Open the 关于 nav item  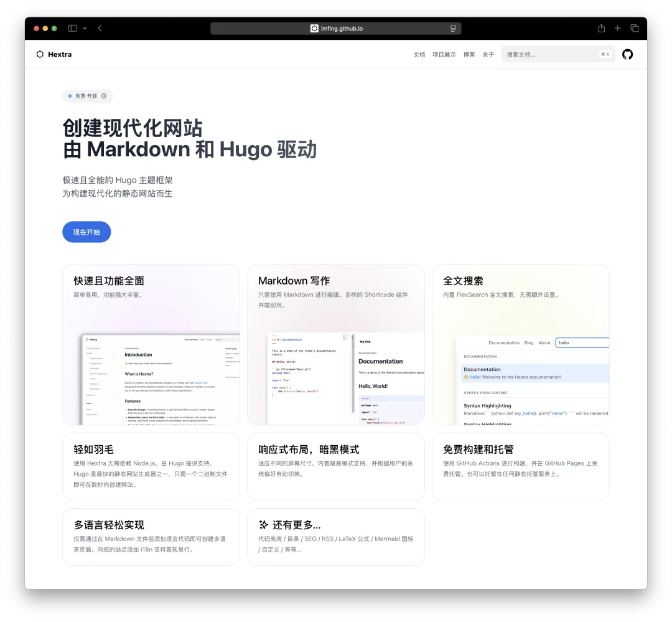coord(488,54)
